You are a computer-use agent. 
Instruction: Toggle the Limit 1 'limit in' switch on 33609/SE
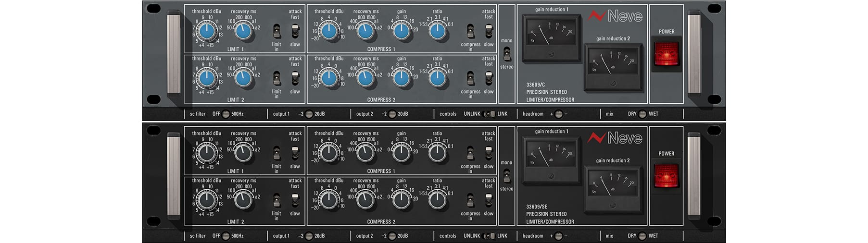(277, 154)
